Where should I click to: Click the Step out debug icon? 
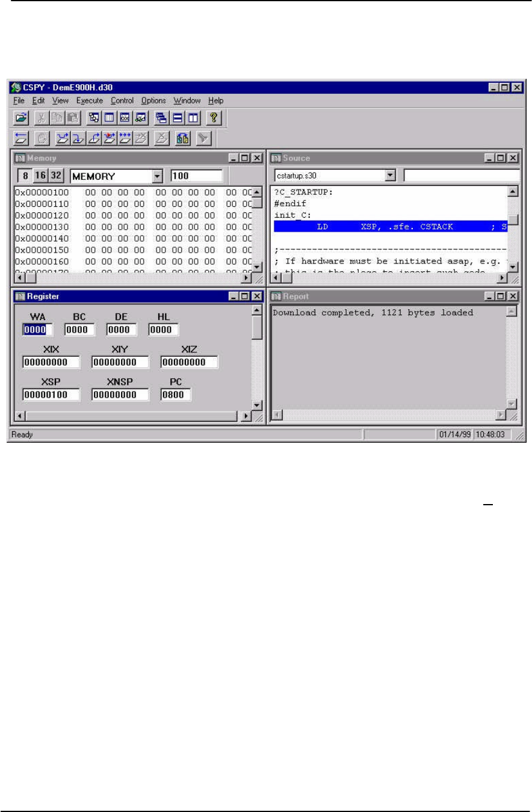[93, 138]
